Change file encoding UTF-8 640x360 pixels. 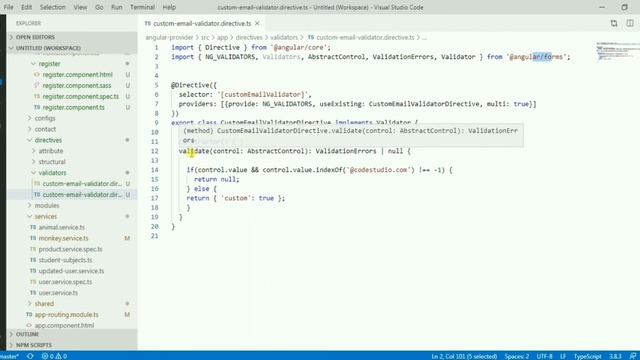[x=544, y=356]
